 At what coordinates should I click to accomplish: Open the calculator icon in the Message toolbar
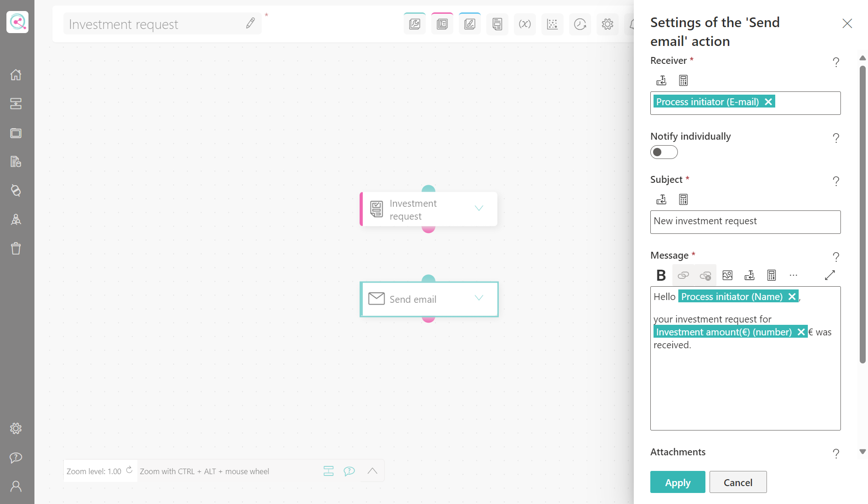click(772, 275)
